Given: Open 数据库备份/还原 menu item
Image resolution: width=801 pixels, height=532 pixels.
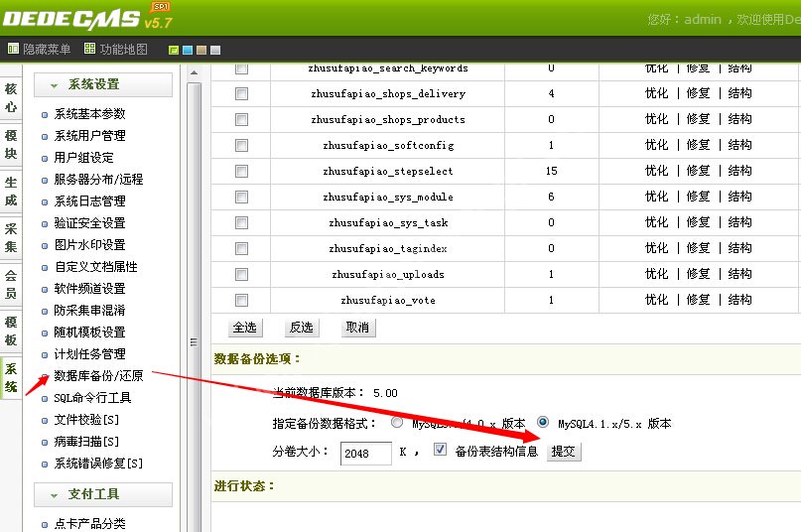Looking at the screenshot, I should coord(98,376).
